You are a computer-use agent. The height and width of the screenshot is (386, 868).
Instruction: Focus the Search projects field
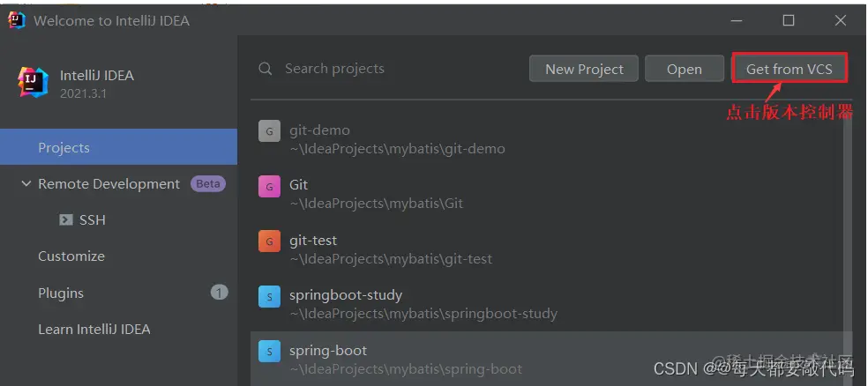click(x=388, y=69)
